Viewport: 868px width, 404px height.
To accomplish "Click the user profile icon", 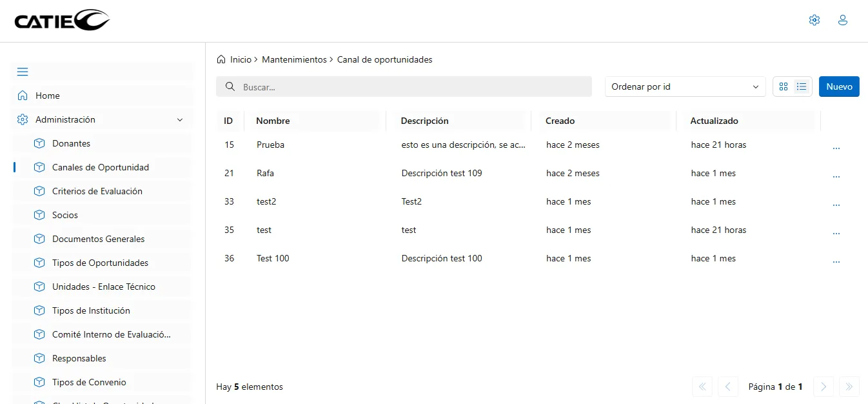I will coord(842,20).
